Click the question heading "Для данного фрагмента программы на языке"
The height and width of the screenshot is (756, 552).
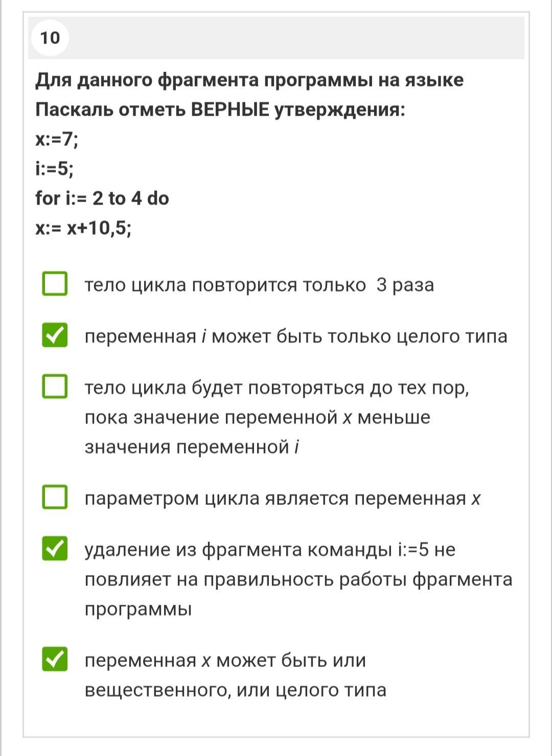pos(249,80)
